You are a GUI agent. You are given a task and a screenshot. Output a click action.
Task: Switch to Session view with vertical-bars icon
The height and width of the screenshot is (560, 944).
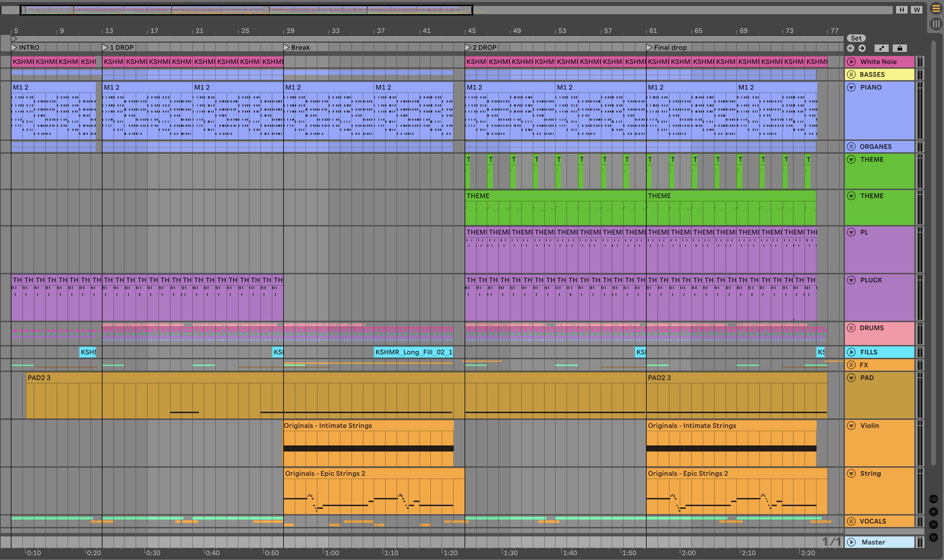point(936,24)
